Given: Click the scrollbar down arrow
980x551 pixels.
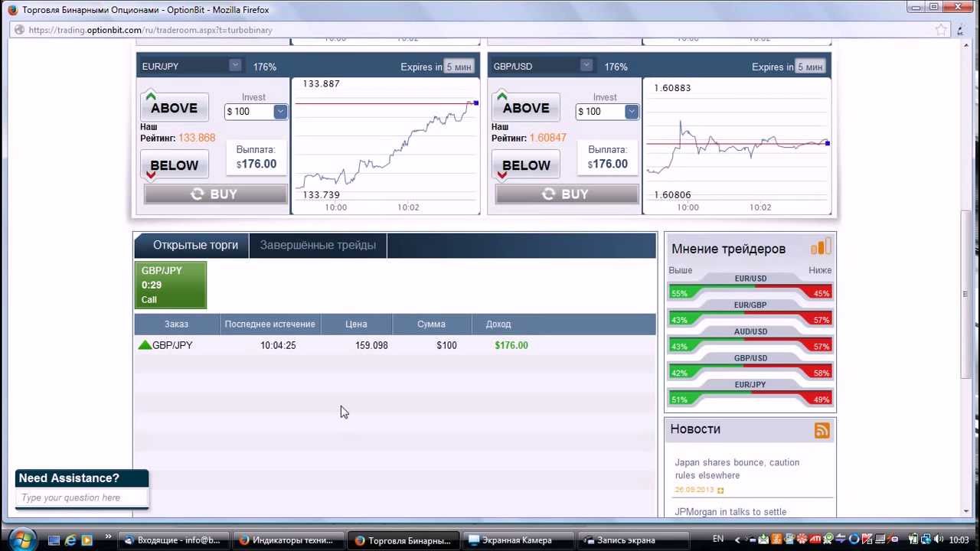Looking at the screenshot, I should [965, 511].
